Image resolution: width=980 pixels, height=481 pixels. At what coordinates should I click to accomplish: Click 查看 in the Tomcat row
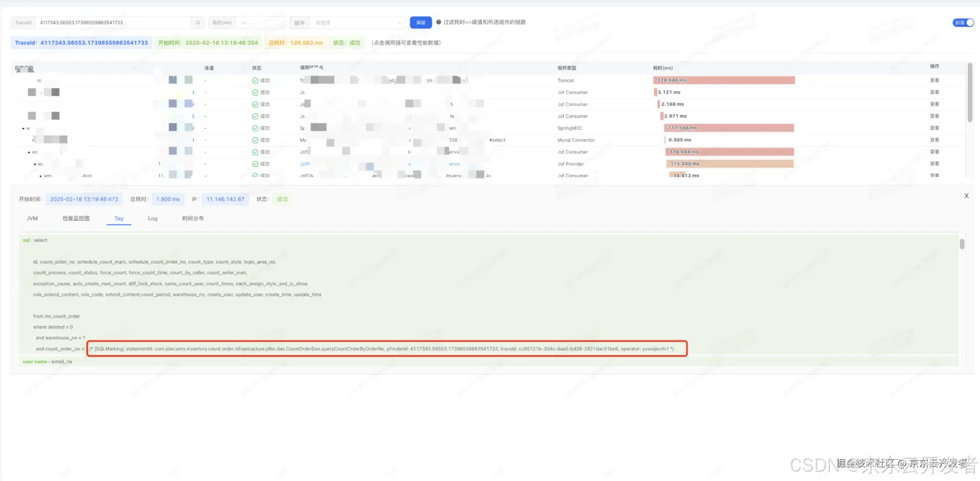click(x=935, y=80)
